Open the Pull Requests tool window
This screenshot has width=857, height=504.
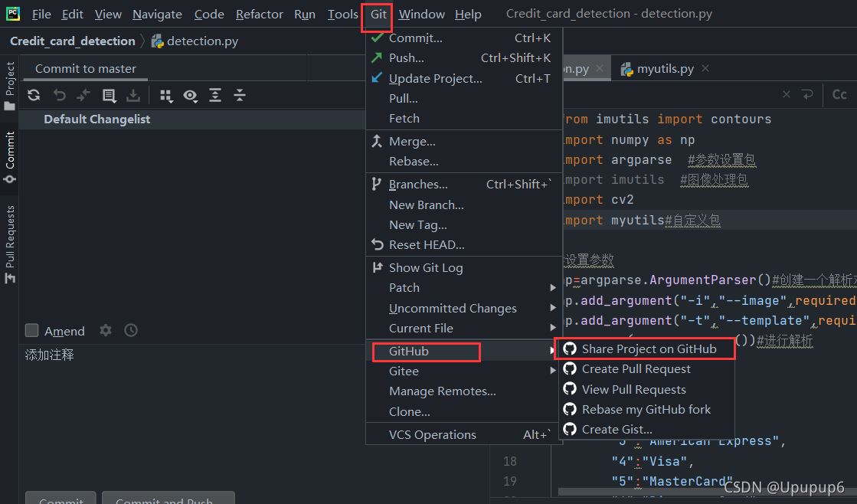(x=10, y=244)
